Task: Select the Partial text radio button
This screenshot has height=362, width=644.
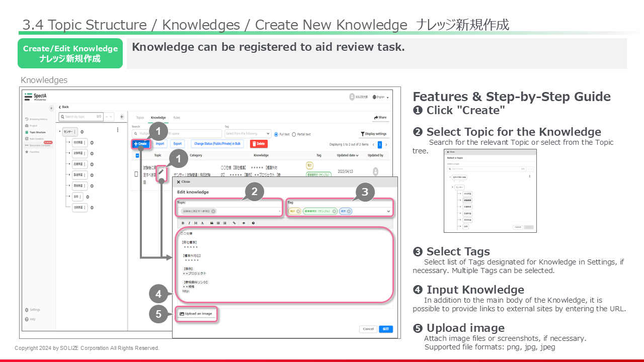Action: click(294, 134)
